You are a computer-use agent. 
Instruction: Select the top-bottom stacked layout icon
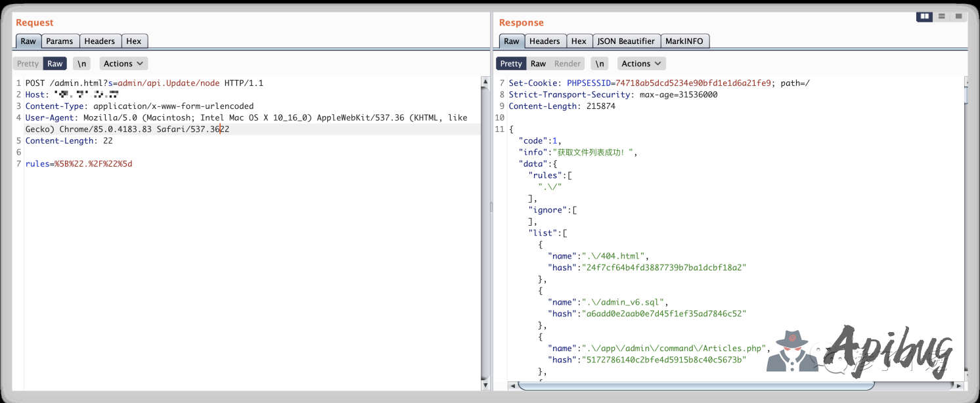click(x=942, y=16)
